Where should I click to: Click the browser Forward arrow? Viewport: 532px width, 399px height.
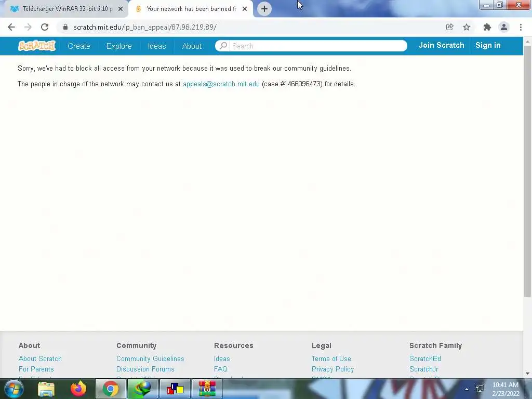pyautogui.click(x=28, y=27)
